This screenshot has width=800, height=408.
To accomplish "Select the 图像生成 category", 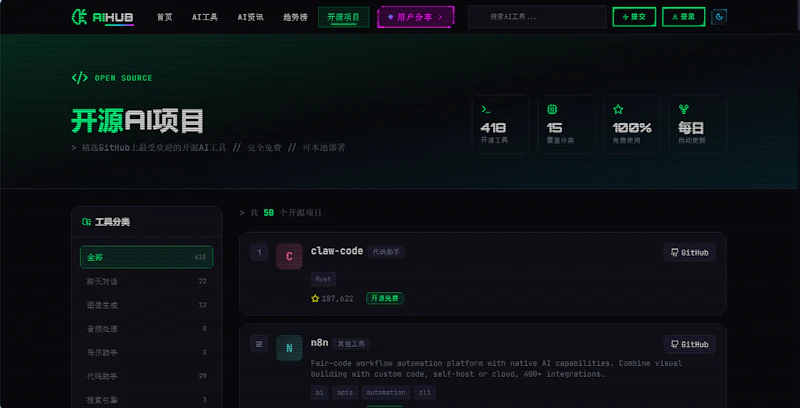I will (x=146, y=305).
